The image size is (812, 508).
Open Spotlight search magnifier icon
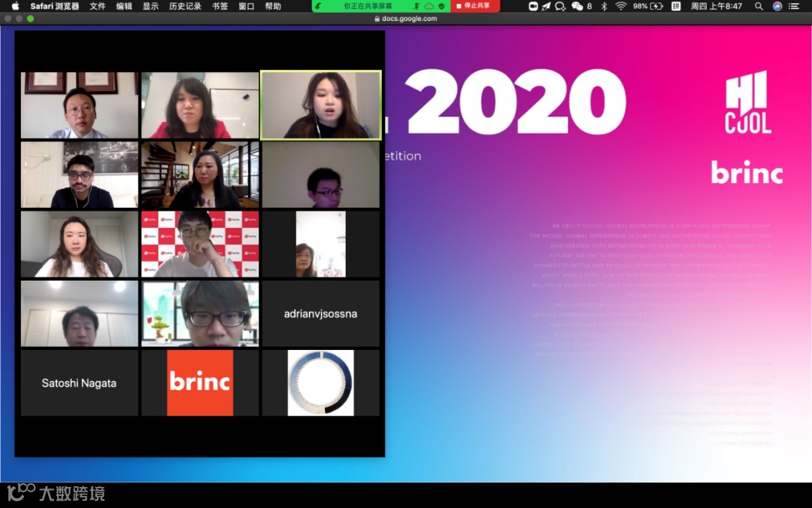pyautogui.click(x=759, y=6)
